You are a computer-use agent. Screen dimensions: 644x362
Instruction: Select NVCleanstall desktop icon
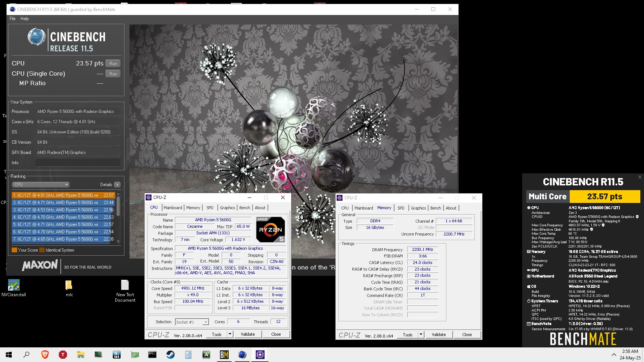[x=14, y=288]
